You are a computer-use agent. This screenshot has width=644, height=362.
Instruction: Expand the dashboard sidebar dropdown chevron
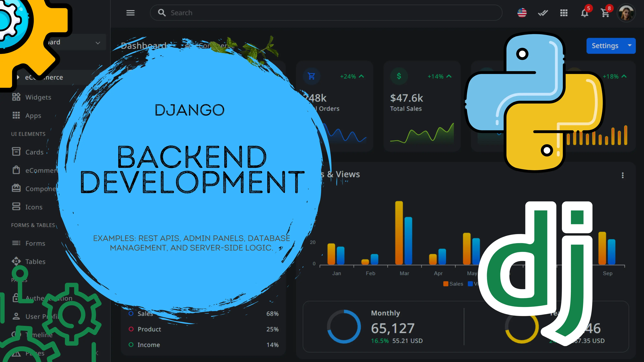point(98,43)
